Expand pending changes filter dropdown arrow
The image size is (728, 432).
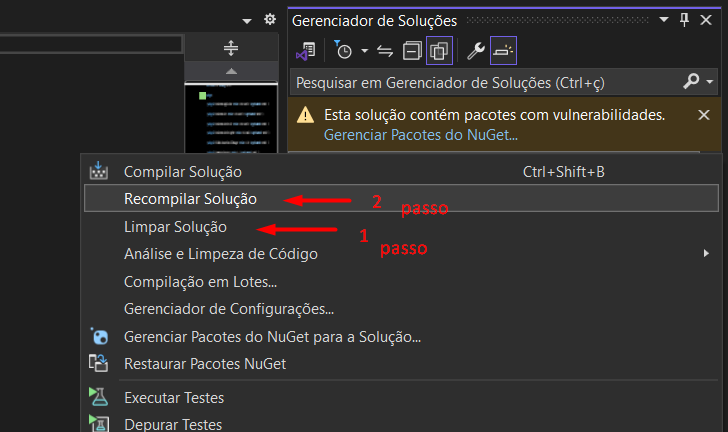tap(364, 51)
